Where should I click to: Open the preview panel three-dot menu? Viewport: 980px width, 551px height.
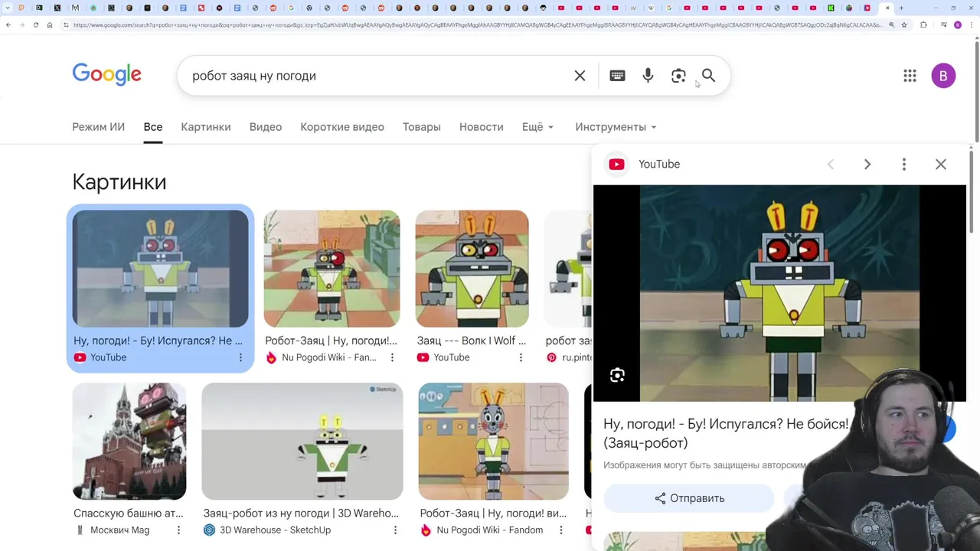(904, 165)
